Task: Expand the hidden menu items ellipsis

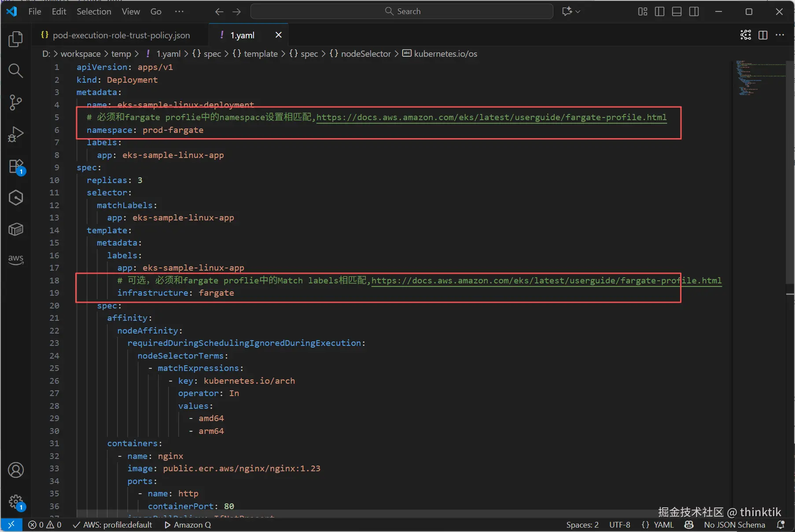Action: coord(179,11)
